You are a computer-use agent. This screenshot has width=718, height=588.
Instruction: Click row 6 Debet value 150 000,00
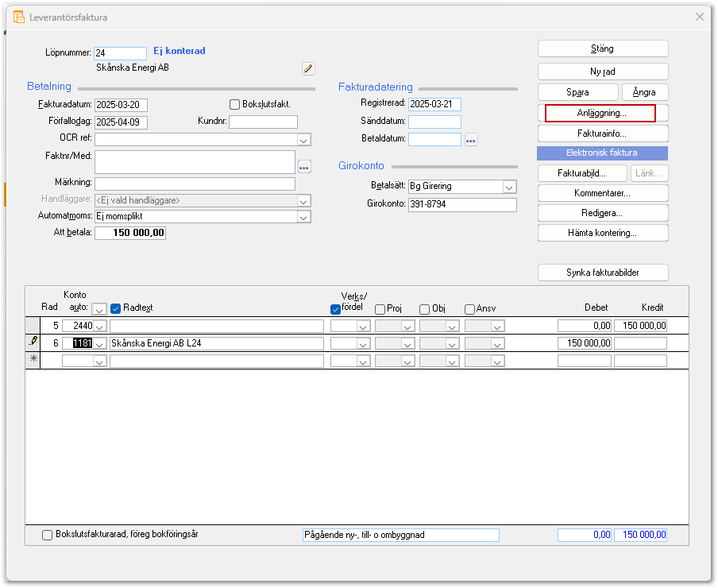(x=585, y=343)
